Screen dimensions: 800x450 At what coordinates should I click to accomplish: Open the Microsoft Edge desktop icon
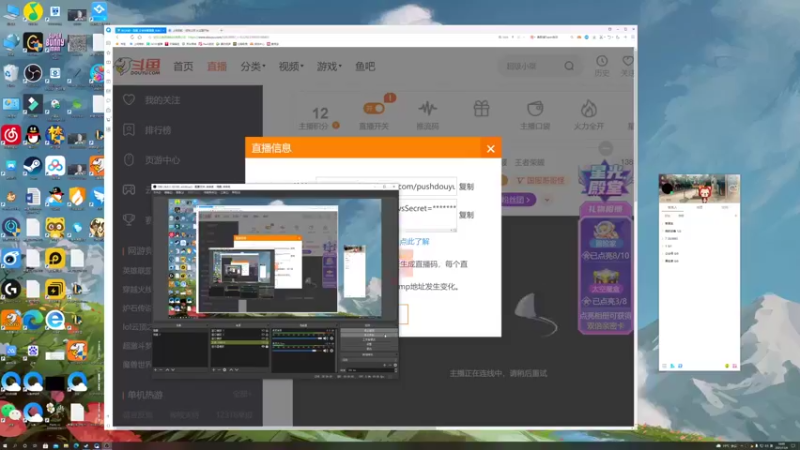[x=33, y=320]
